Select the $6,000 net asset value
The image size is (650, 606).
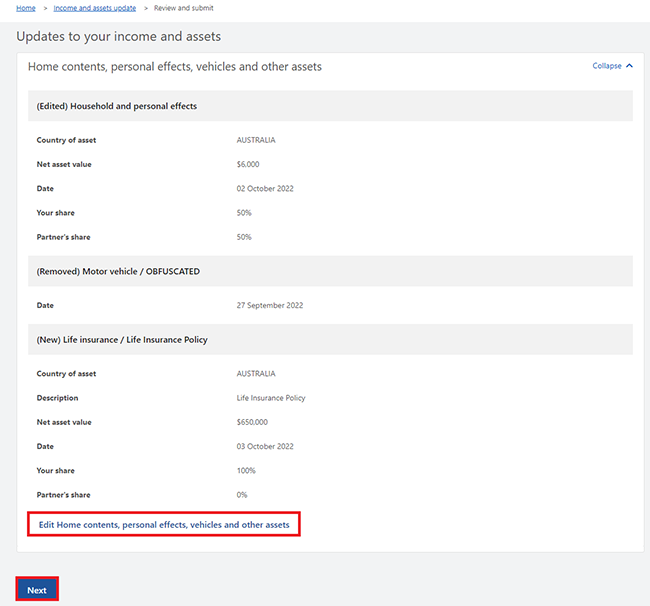tap(248, 164)
